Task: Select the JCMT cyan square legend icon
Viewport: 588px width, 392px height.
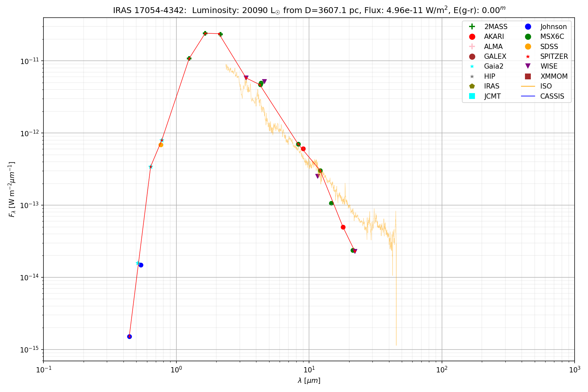Action: point(472,96)
